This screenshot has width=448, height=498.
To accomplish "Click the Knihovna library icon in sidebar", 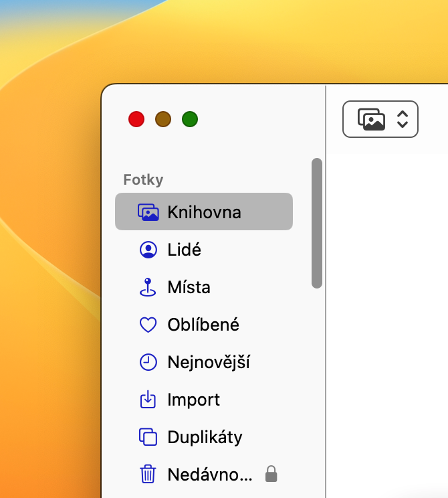I will point(148,212).
